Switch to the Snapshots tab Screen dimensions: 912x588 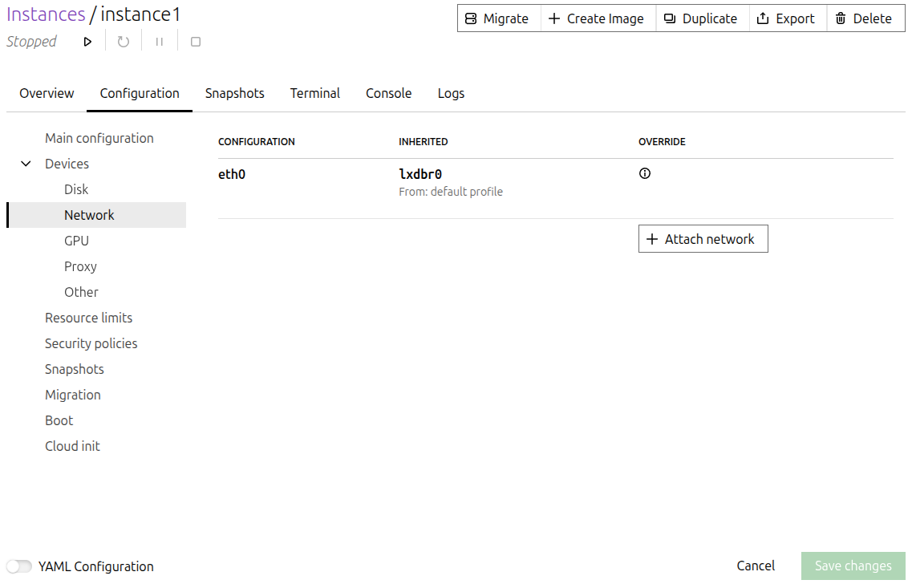(234, 93)
